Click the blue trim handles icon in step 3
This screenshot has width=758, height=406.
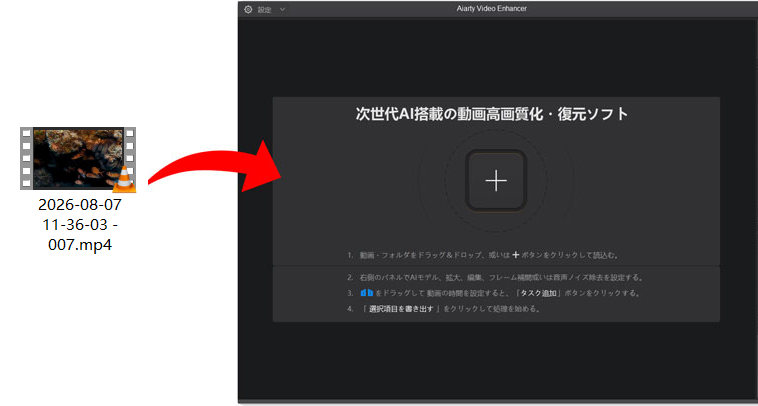[x=367, y=293]
